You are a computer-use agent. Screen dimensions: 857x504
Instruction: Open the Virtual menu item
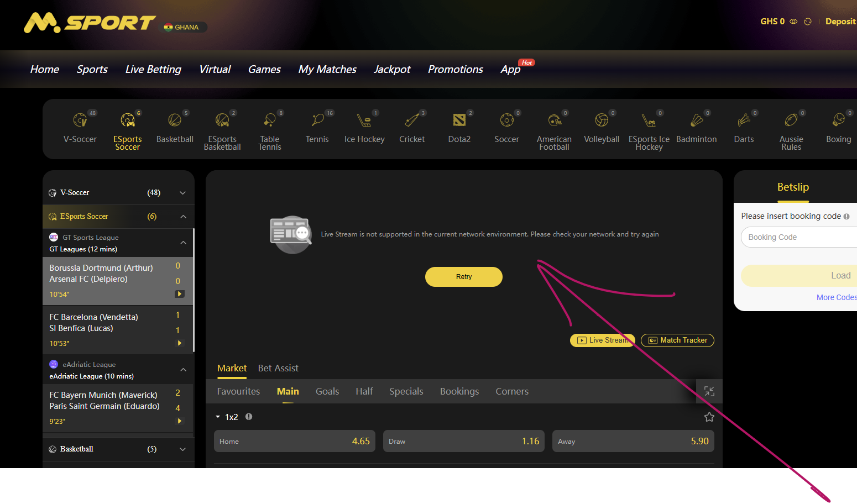coord(215,69)
